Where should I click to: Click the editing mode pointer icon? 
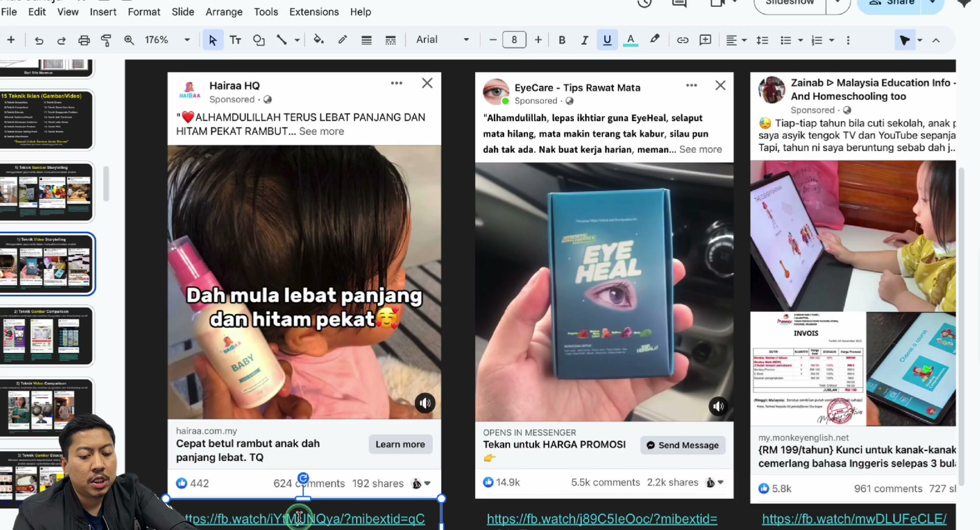(x=904, y=40)
